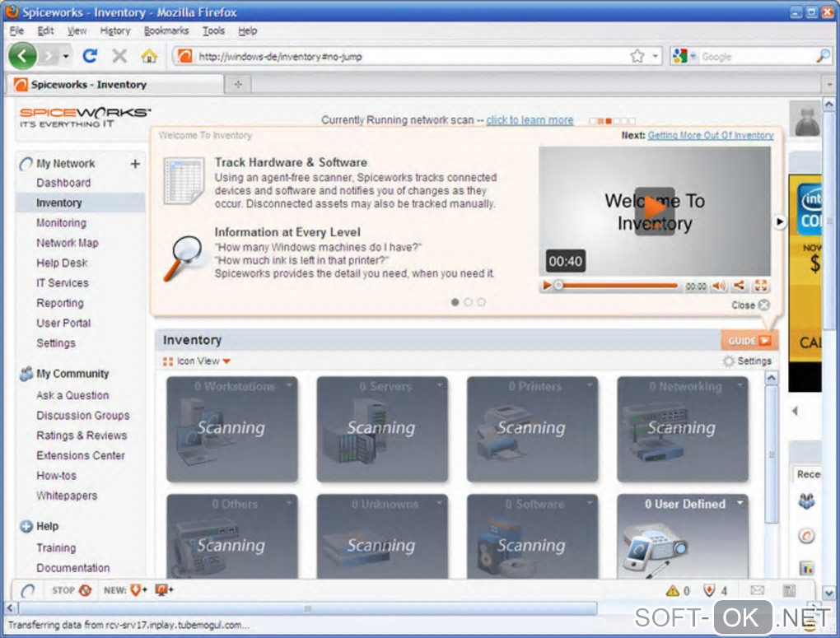Click the Spiceworks logo
The width and height of the screenshot is (840, 638).
tap(85, 118)
